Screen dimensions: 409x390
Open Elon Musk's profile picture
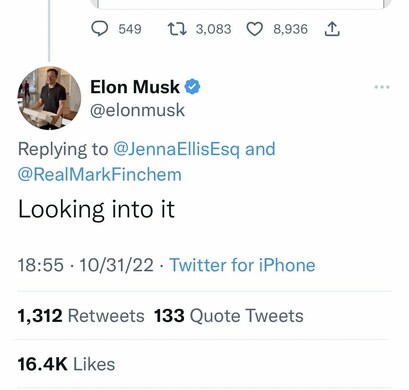tap(49, 98)
